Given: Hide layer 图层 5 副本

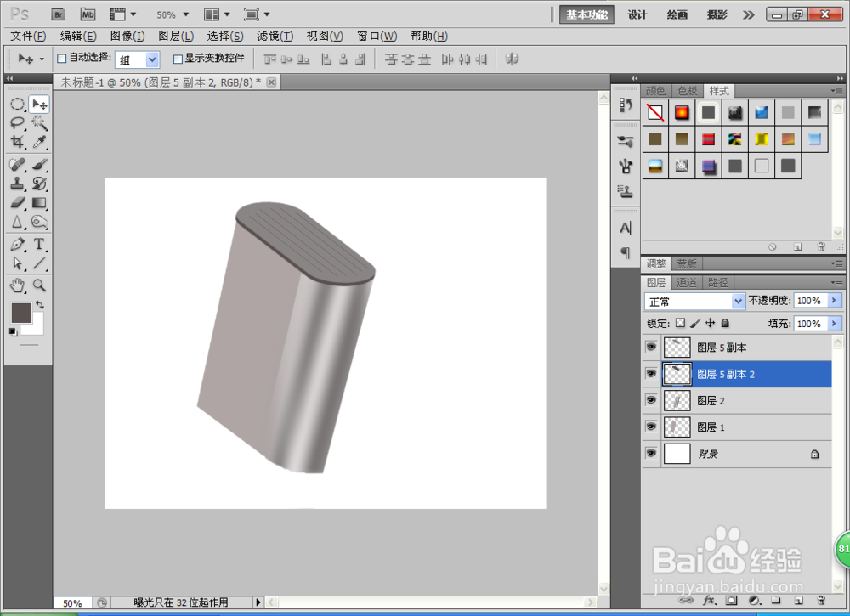Looking at the screenshot, I should pos(651,347).
